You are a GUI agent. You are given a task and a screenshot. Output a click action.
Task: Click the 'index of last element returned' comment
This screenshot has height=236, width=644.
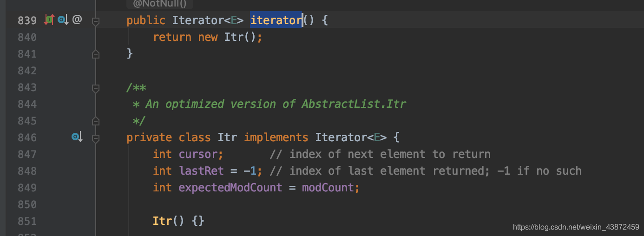coord(390,171)
